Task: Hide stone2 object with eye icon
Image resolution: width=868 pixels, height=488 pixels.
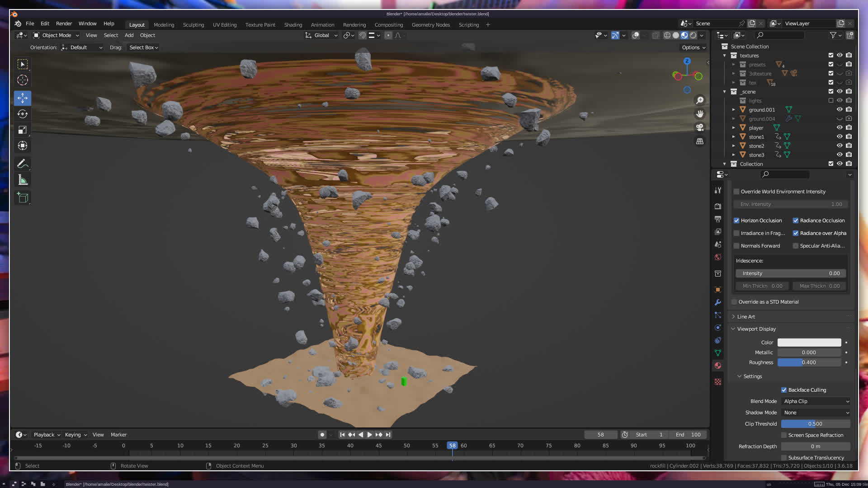Action: (x=840, y=145)
